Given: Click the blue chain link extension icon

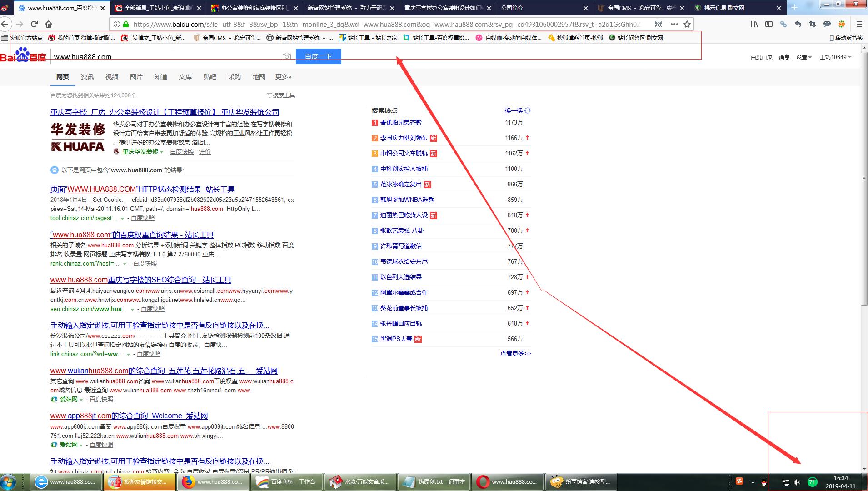Looking at the screenshot, I should pos(783,24).
